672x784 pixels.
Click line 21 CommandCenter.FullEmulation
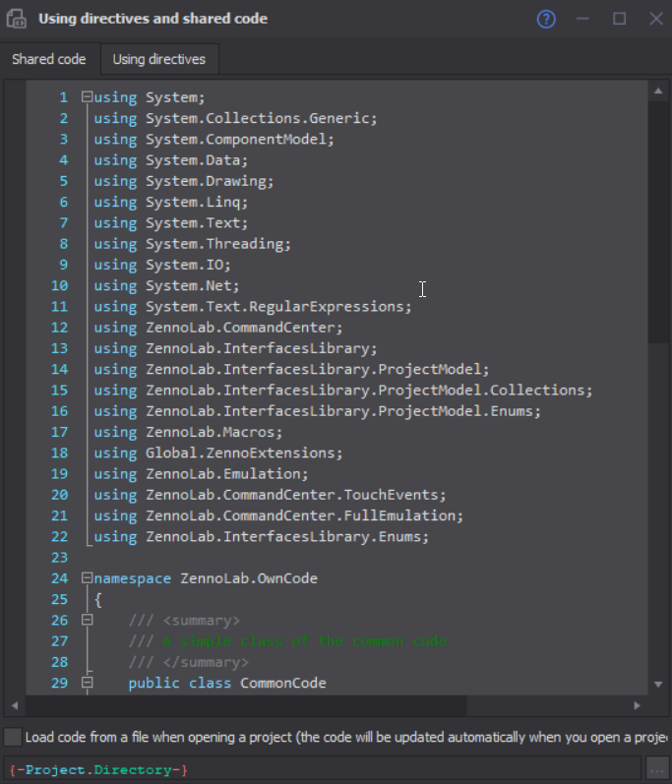click(x=343, y=515)
